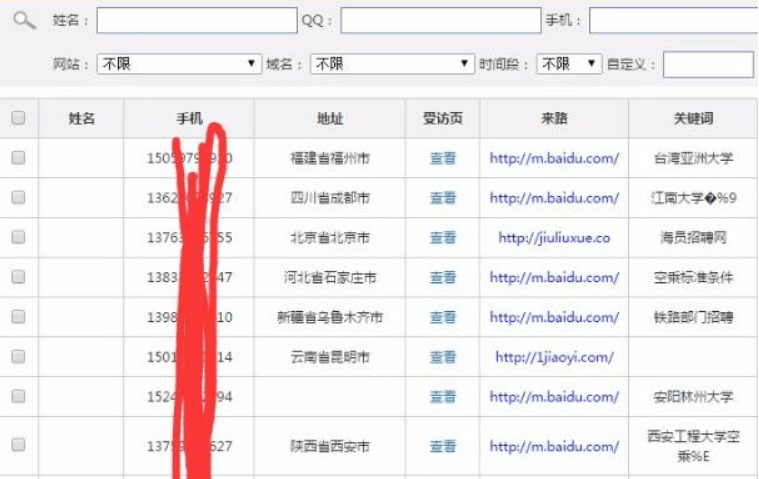Open 查看 link in 北京省北京市 row
The image size is (759, 479).
point(443,238)
